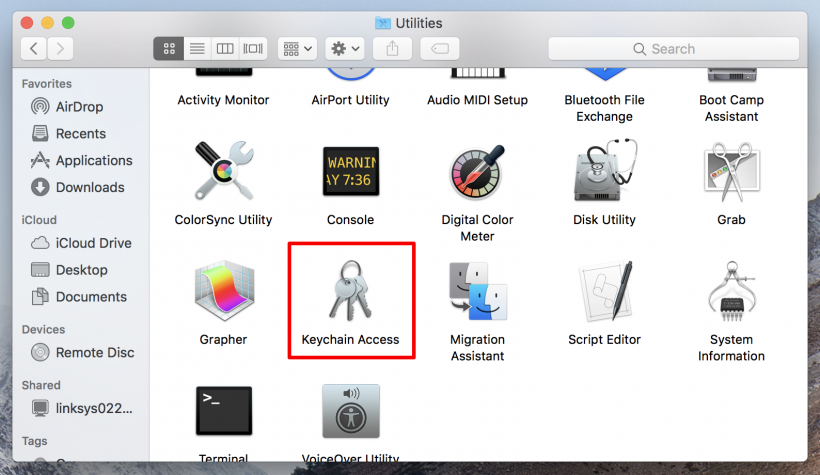Open the VoiceOver Utility icon
The width and height of the screenshot is (820, 475).
pos(350,411)
